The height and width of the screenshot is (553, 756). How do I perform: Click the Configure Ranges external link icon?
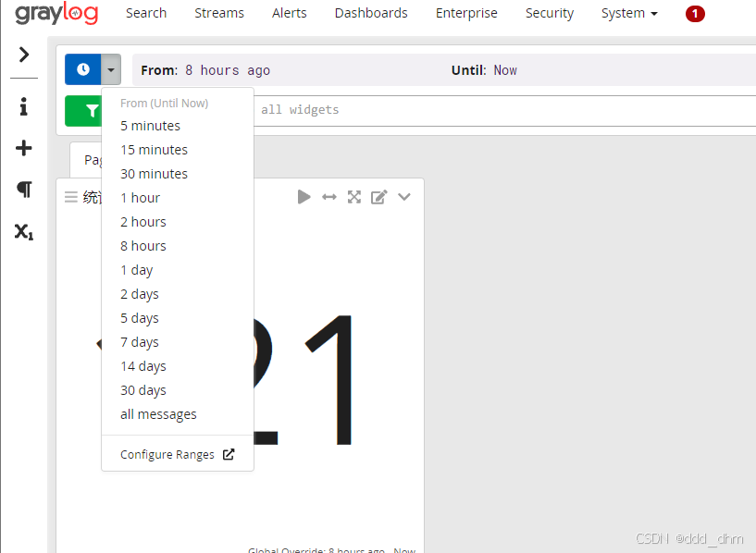pos(229,454)
